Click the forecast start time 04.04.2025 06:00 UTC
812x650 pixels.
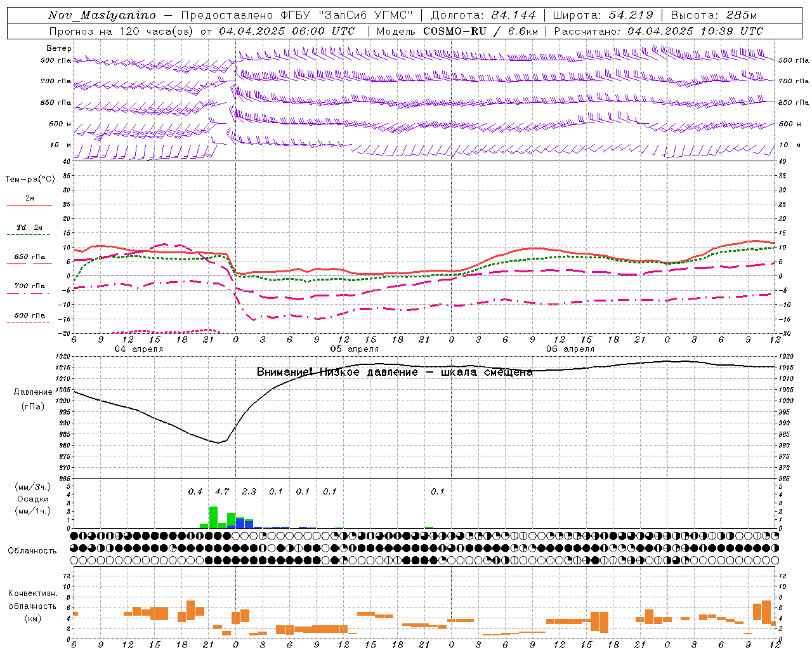[287, 31]
